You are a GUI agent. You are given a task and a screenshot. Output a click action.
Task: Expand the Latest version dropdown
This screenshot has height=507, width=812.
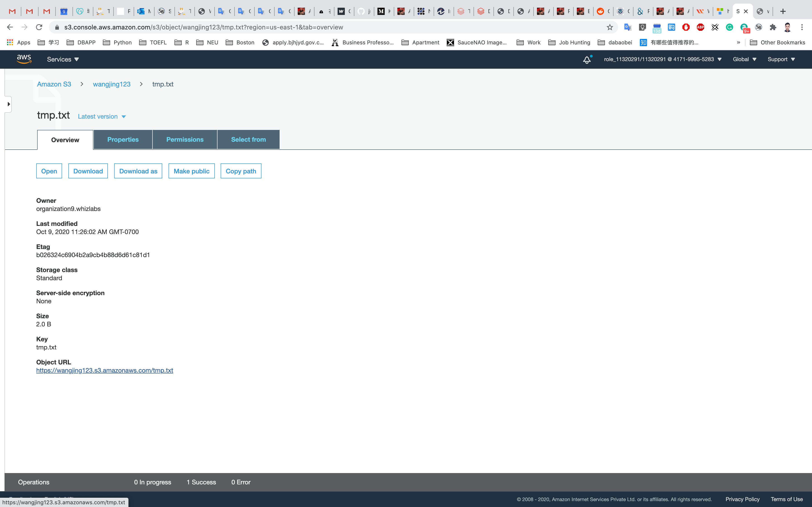point(102,116)
